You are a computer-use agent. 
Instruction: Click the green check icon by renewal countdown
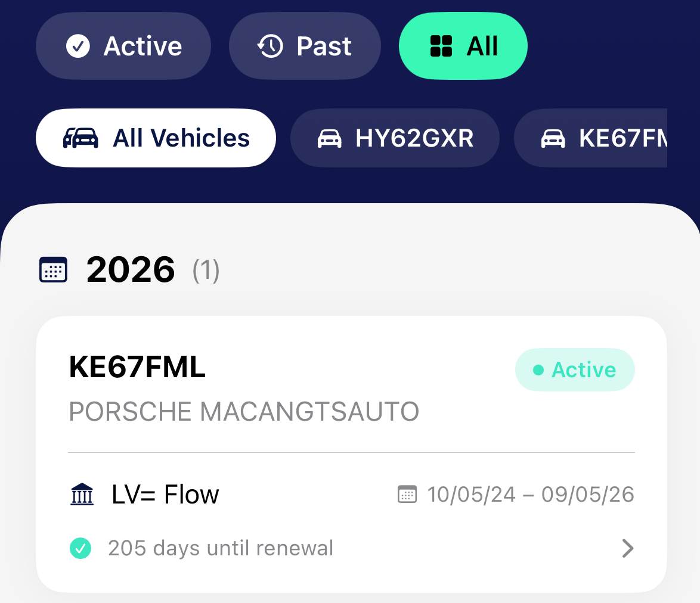tap(80, 548)
